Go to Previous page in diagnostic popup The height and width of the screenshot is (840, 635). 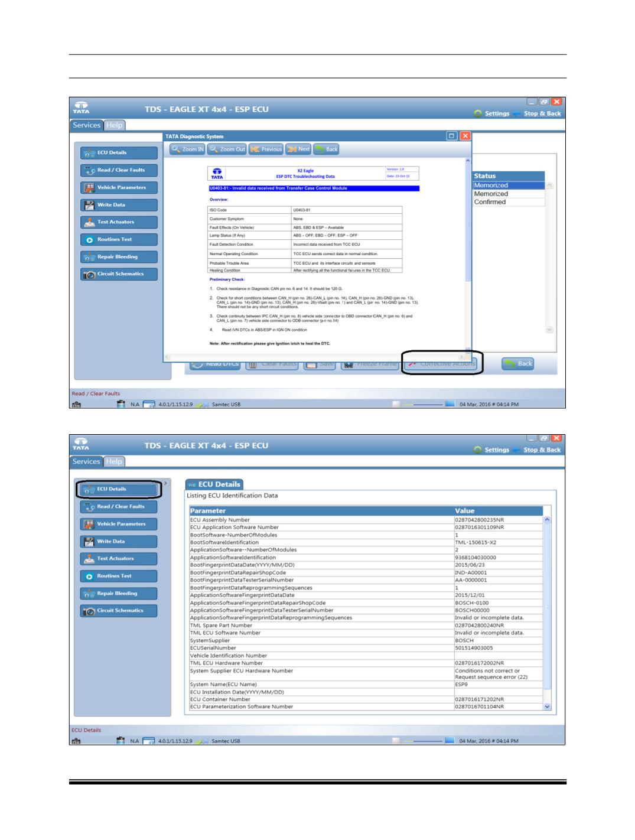tap(266, 149)
